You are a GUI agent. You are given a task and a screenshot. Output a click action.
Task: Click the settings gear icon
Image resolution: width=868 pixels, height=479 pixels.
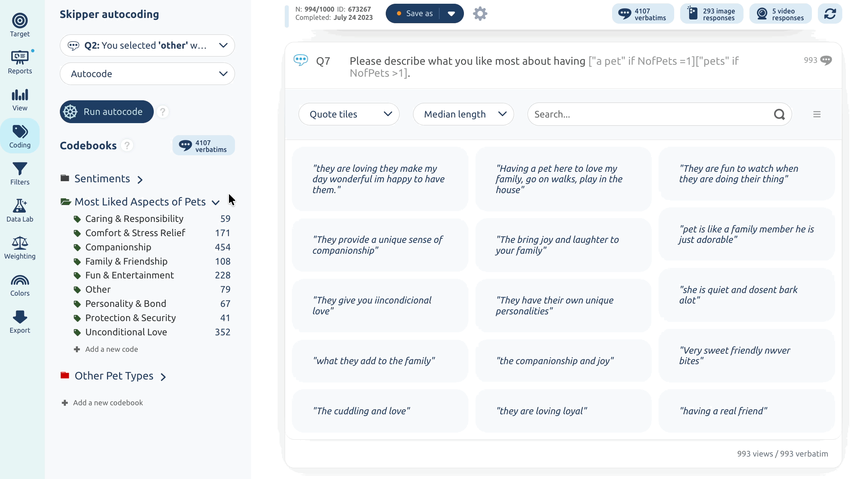480,14
